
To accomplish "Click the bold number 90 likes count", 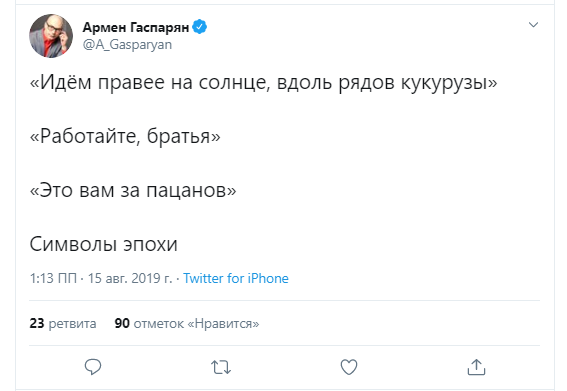I will tap(122, 323).
